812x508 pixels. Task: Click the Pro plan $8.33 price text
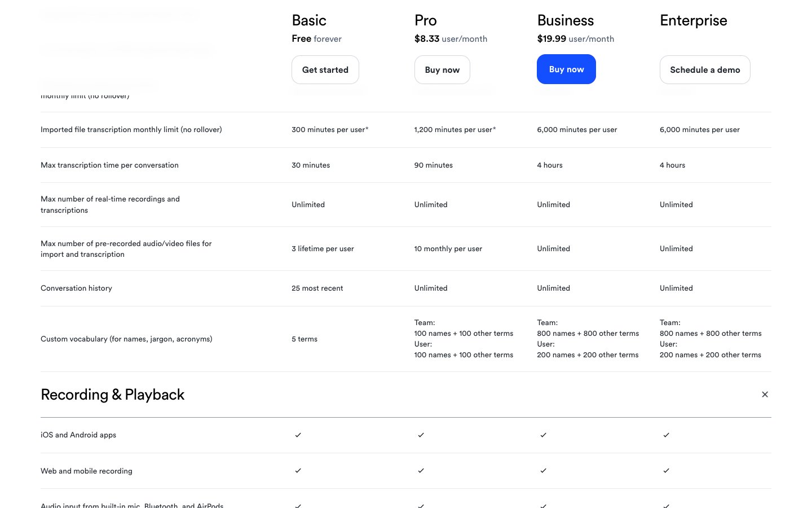pyautogui.click(x=427, y=39)
